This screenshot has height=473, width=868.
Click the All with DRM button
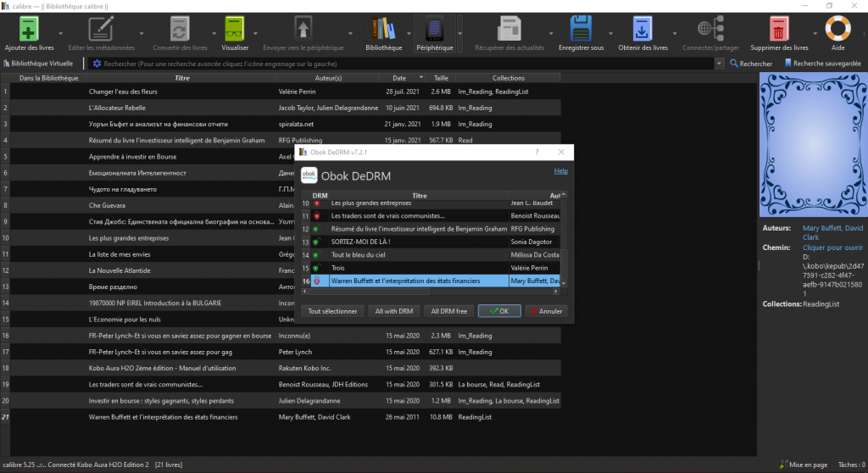tap(394, 311)
